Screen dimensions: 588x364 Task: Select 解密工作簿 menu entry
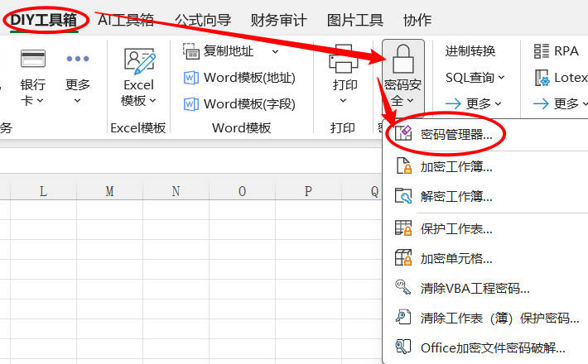(455, 196)
